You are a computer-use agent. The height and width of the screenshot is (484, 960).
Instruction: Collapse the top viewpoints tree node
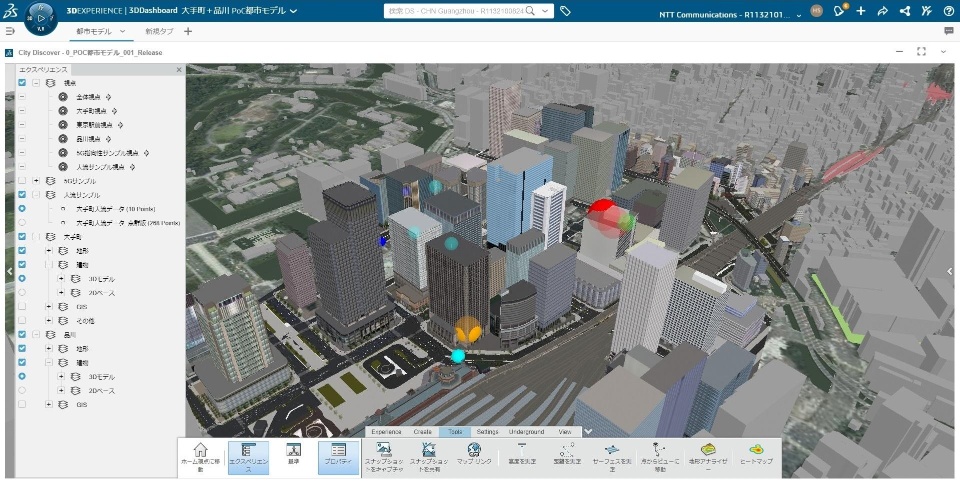(x=36, y=83)
